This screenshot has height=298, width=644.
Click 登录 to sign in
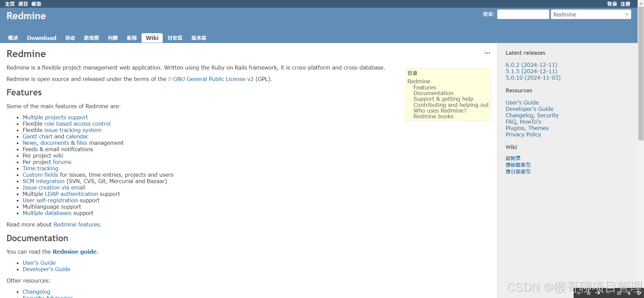point(612,4)
